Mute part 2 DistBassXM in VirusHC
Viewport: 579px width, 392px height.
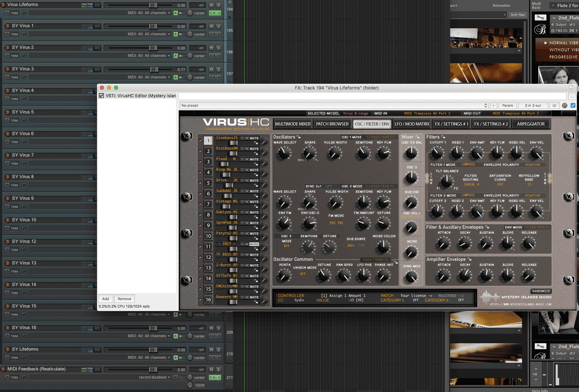(x=254, y=149)
